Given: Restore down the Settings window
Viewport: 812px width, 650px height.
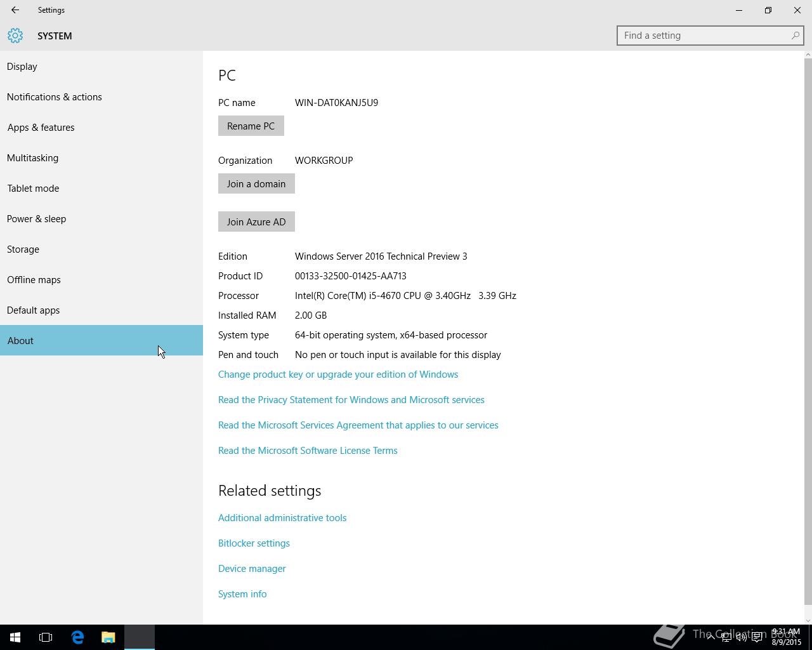Looking at the screenshot, I should [x=768, y=10].
